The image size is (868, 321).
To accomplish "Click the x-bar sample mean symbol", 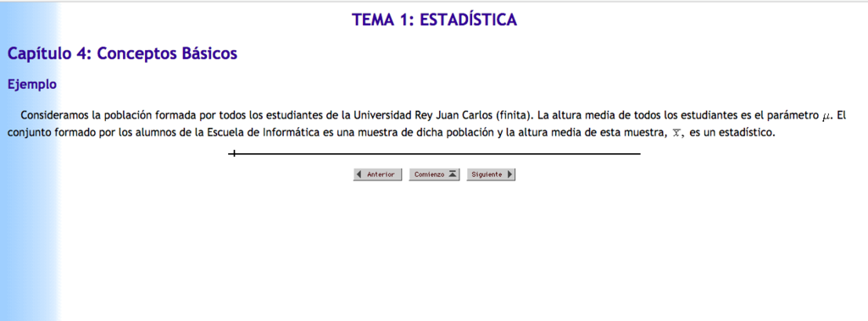I will (676, 133).
